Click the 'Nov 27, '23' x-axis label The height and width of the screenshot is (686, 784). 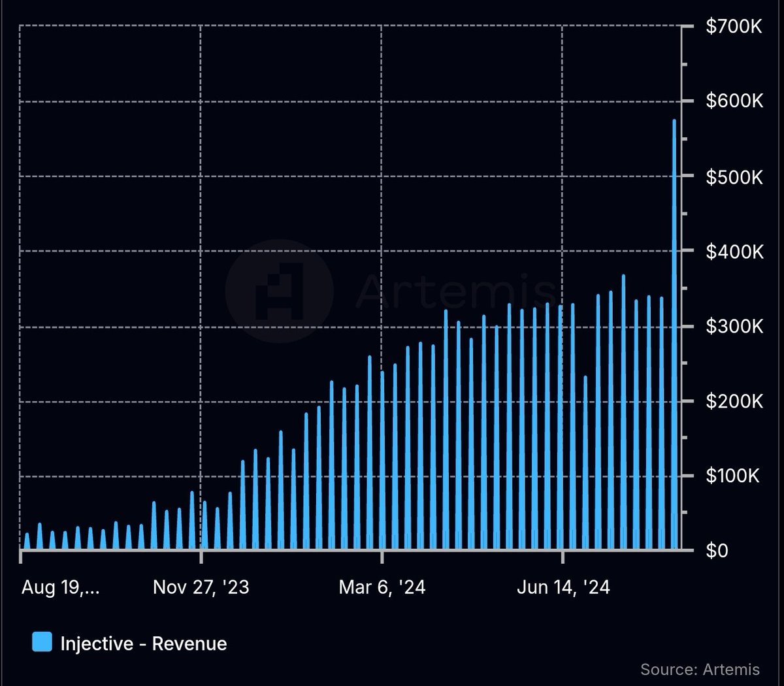point(201,587)
